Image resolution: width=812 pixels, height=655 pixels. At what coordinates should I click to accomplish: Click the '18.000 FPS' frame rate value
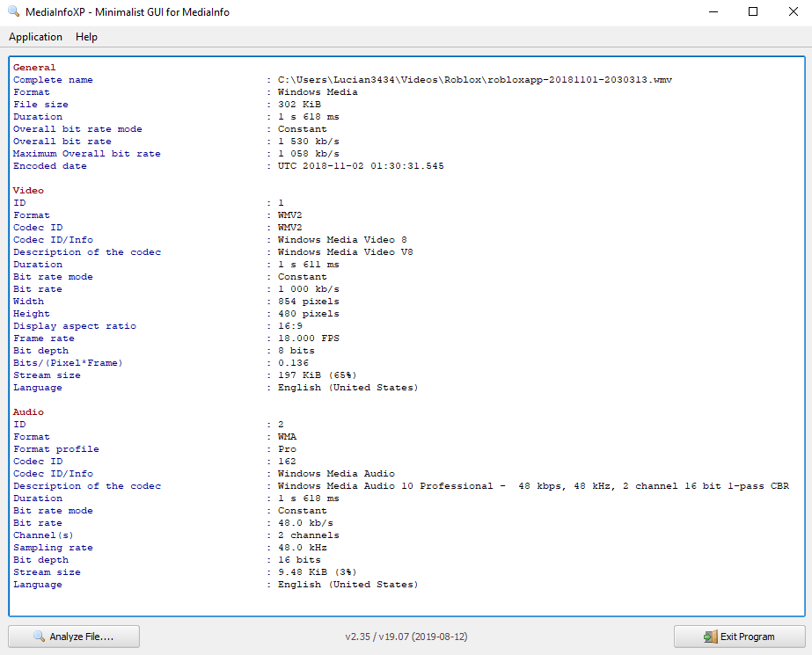(309, 338)
